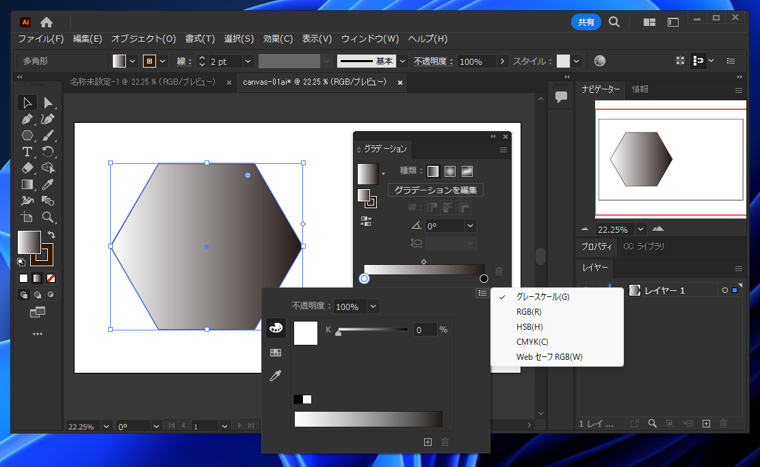The height and width of the screenshot is (467, 760).
Task: Select the Direct Selection tool
Action: point(47,103)
